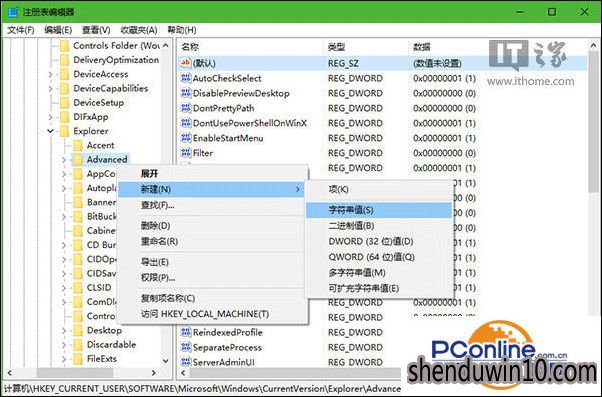Viewport: 602px width, 397px height.
Task: Expand the DeviceAccess tree node
Action: pyautogui.click(x=50, y=74)
